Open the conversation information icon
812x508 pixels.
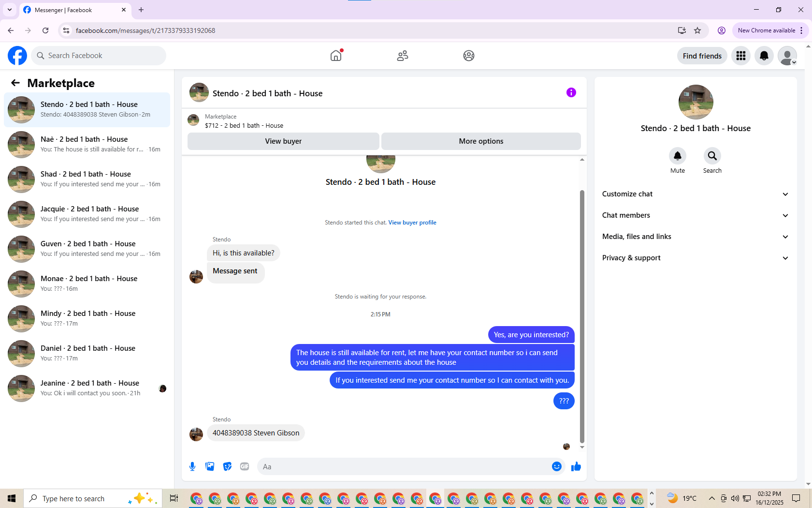571,92
